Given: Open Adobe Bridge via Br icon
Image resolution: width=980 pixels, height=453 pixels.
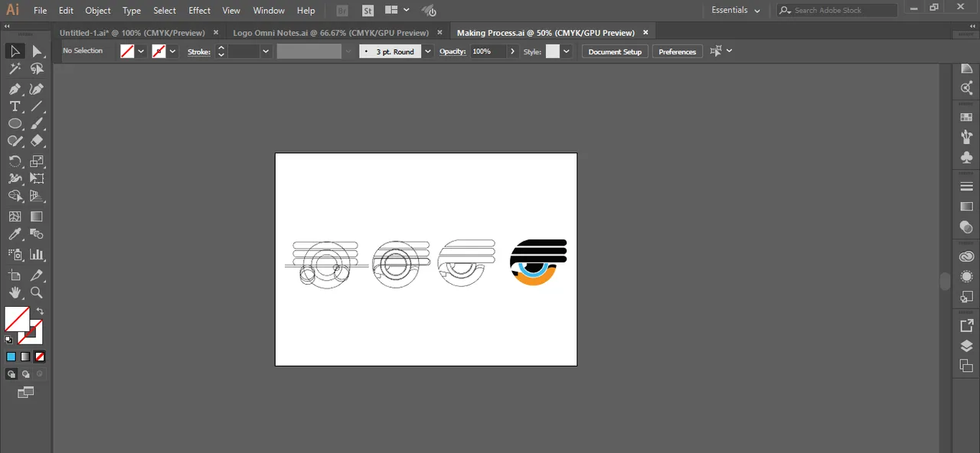Looking at the screenshot, I should [x=343, y=11].
